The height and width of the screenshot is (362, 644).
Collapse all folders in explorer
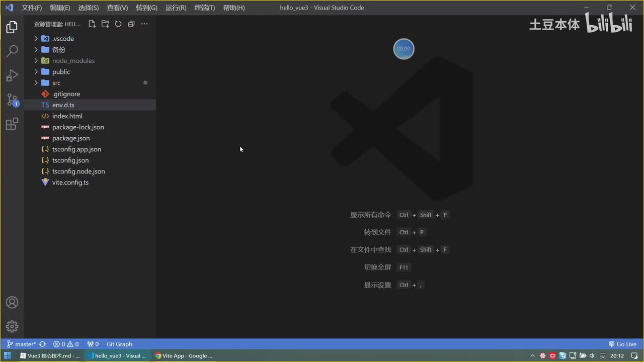131,24
